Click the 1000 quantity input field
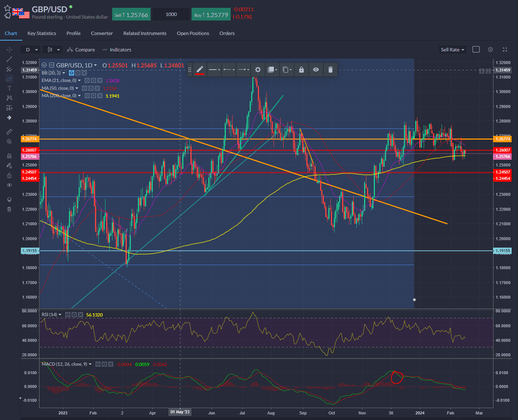 coord(171,14)
